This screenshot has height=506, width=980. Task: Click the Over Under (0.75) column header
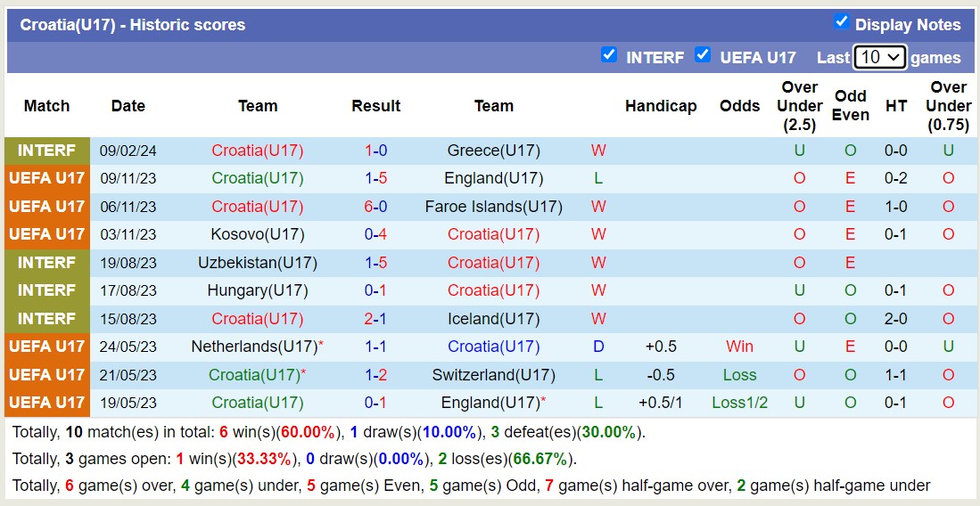point(948,106)
